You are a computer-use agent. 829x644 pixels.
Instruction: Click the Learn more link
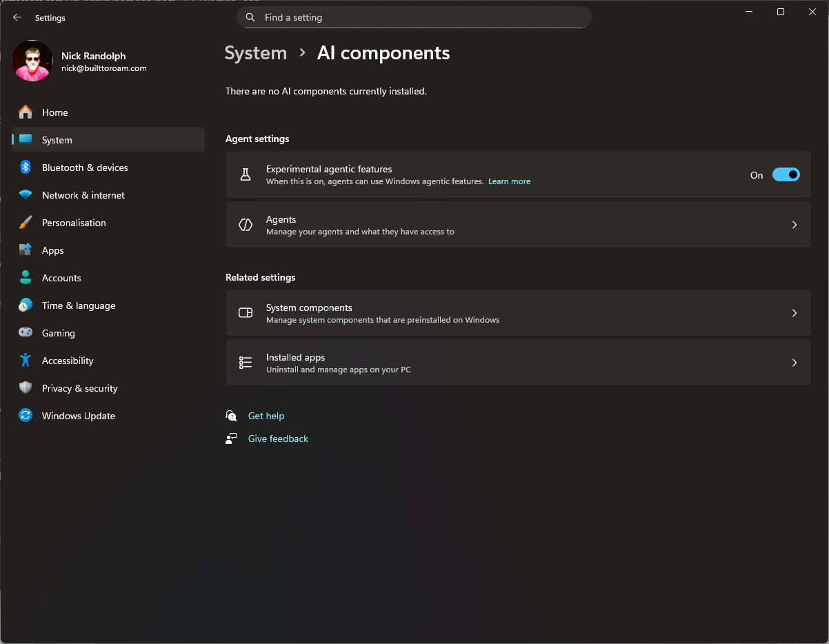(x=509, y=181)
